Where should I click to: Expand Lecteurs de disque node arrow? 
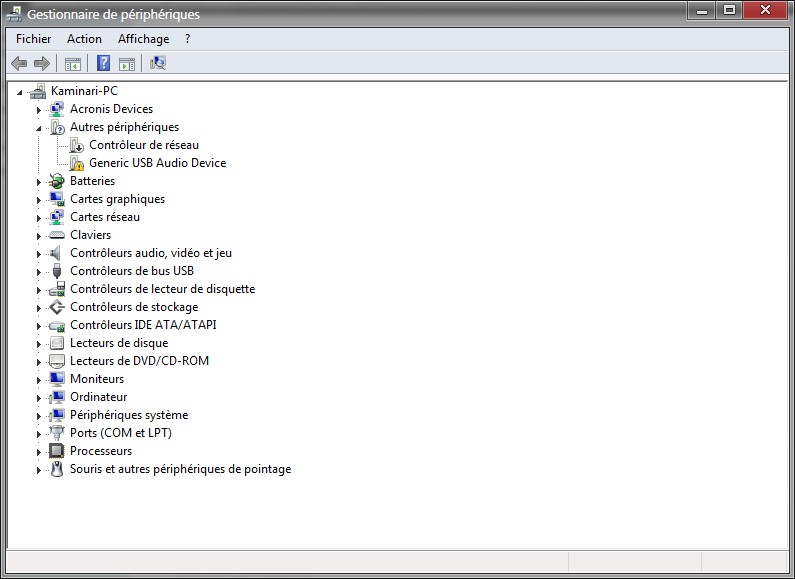pos(39,344)
